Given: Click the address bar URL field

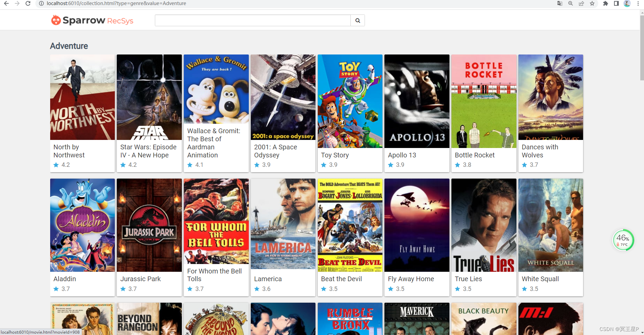Looking at the screenshot, I should click(x=296, y=3).
